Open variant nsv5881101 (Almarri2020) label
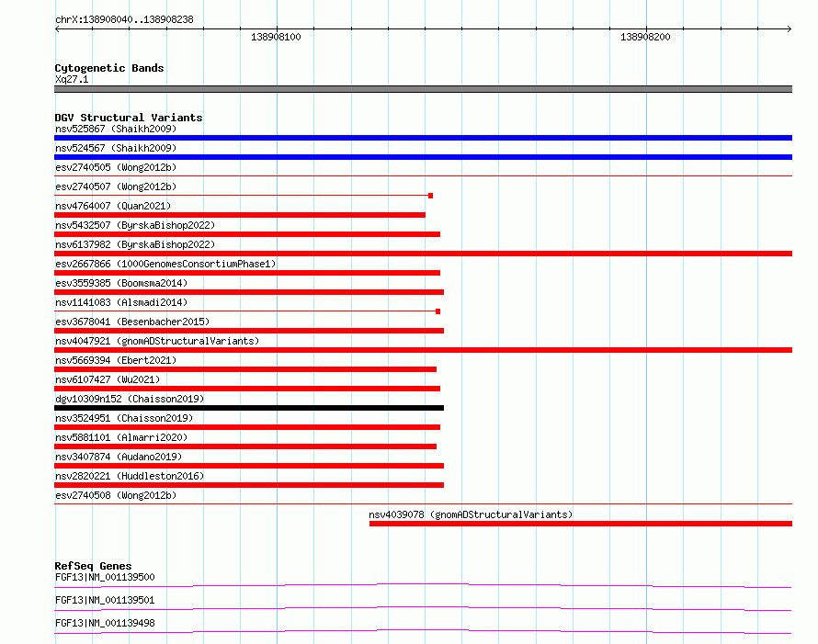 coord(121,437)
